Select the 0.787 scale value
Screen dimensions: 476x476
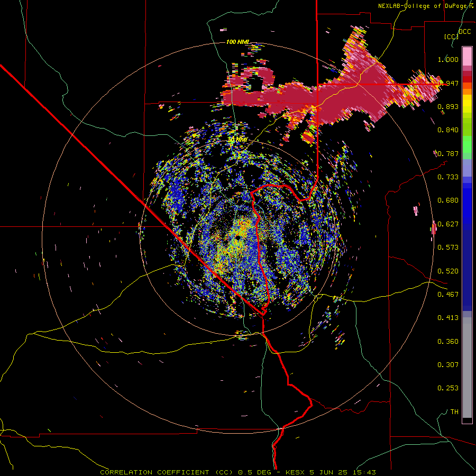[448, 153]
